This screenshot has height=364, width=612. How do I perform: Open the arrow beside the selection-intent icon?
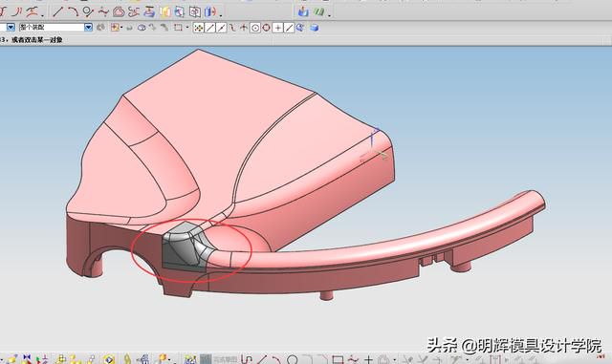click(121, 28)
